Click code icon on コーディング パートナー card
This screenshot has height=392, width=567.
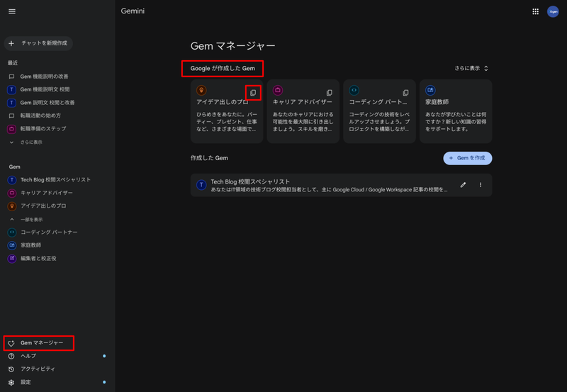(x=354, y=90)
